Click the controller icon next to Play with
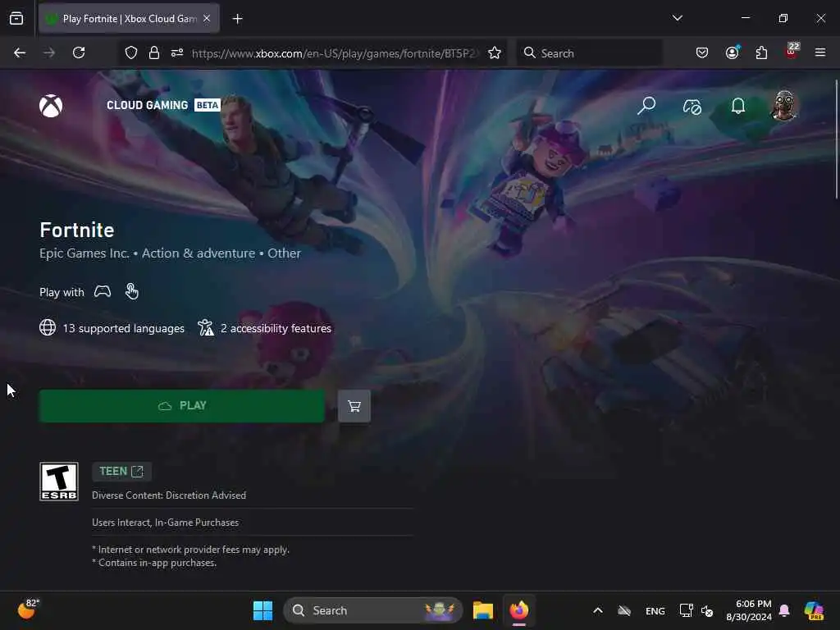Image resolution: width=840 pixels, height=630 pixels. pyautogui.click(x=103, y=291)
